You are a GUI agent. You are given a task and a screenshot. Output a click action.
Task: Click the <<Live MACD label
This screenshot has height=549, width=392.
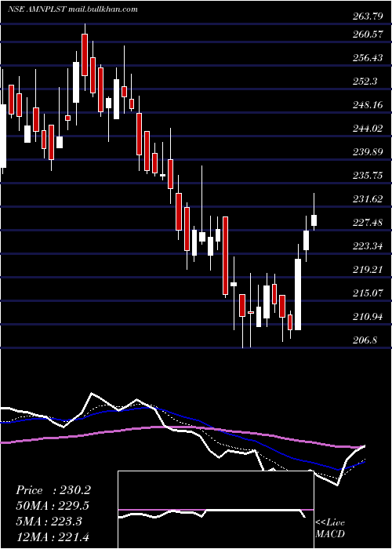(x=330, y=529)
